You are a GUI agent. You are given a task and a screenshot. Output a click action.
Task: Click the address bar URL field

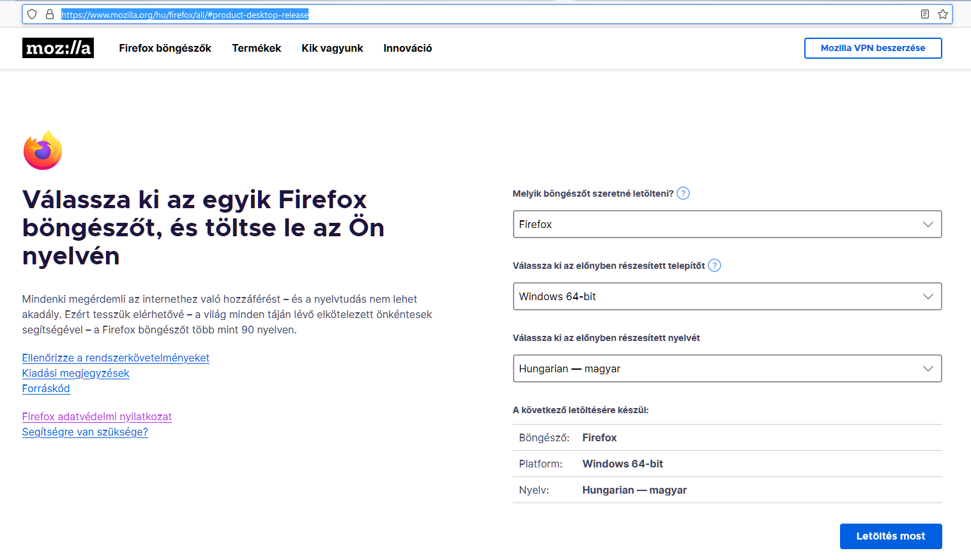tap(487, 14)
